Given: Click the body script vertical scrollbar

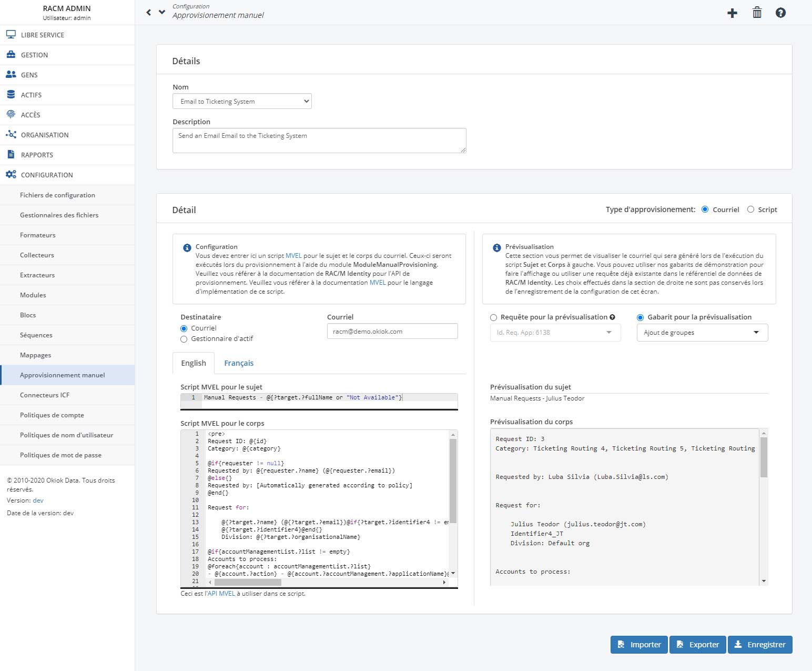Looking at the screenshot, I should pos(453,482).
